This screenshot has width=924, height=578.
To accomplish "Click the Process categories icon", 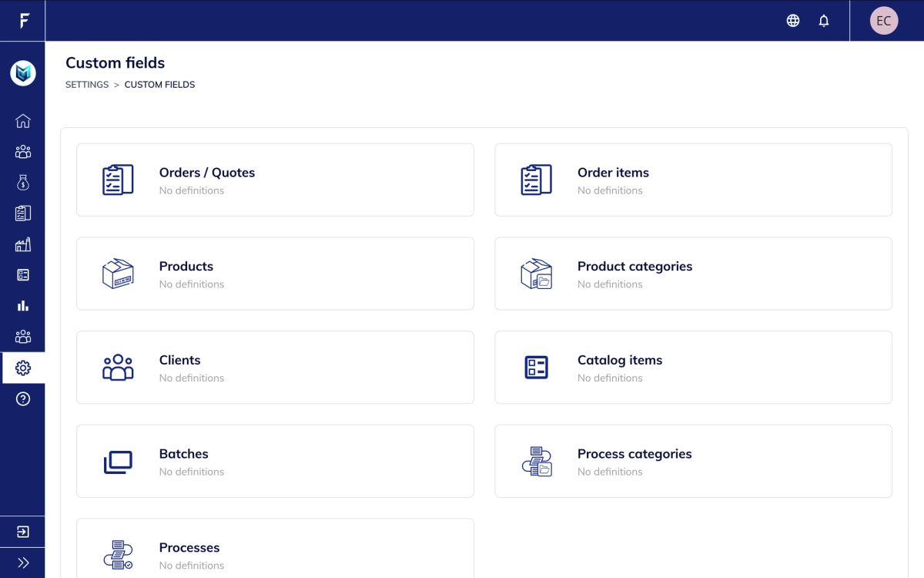I will coord(537,461).
